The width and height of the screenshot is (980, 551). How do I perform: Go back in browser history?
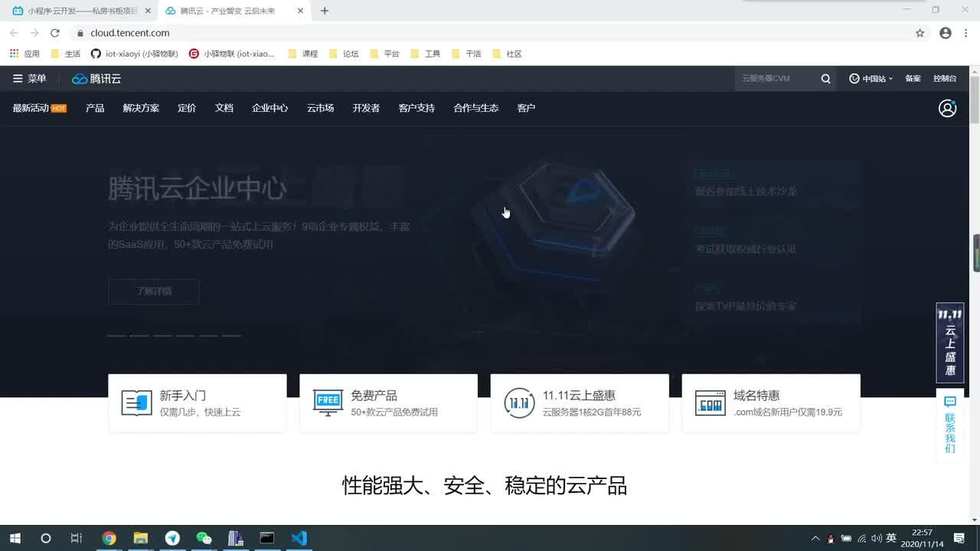point(14,33)
